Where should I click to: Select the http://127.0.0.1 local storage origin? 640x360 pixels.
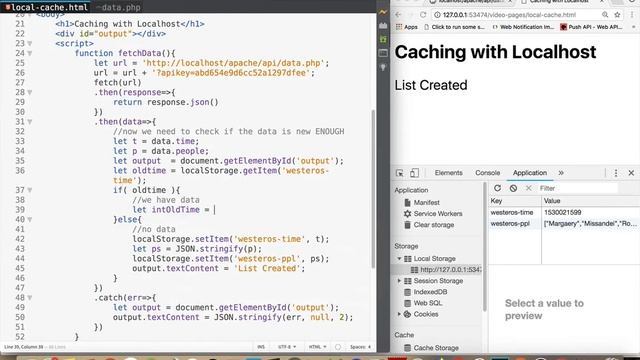(x=446, y=270)
